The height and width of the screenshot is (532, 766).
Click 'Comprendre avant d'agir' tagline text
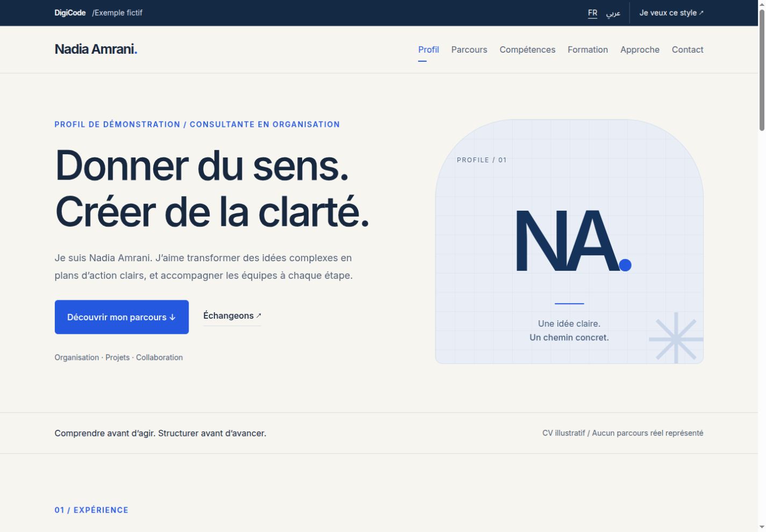(160, 433)
